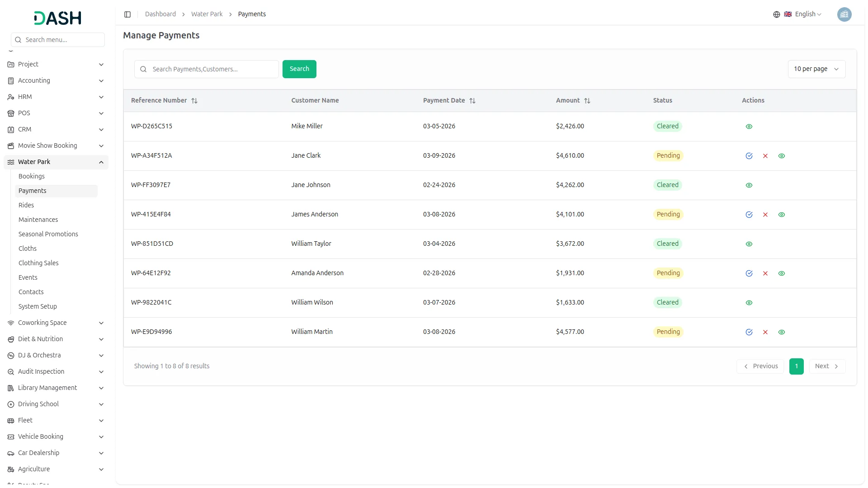This screenshot has width=868, height=488.
Task: Reject Amanda Anderson's pending payment
Action: (x=765, y=273)
